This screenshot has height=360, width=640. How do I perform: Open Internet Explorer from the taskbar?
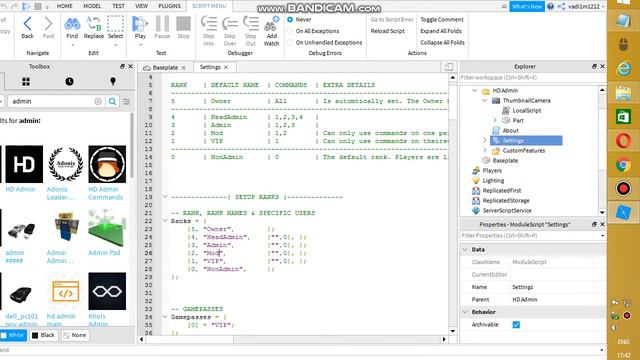click(x=623, y=69)
